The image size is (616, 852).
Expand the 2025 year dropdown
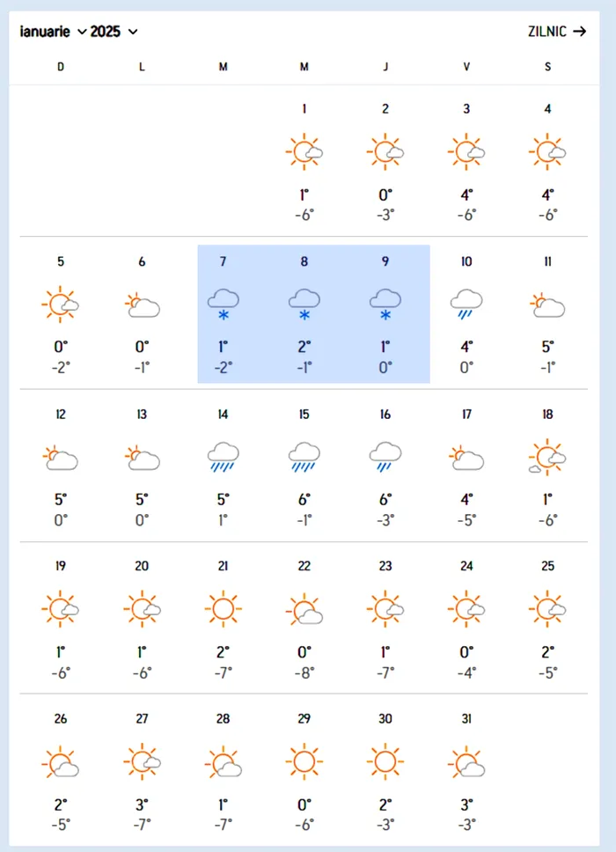(x=114, y=32)
